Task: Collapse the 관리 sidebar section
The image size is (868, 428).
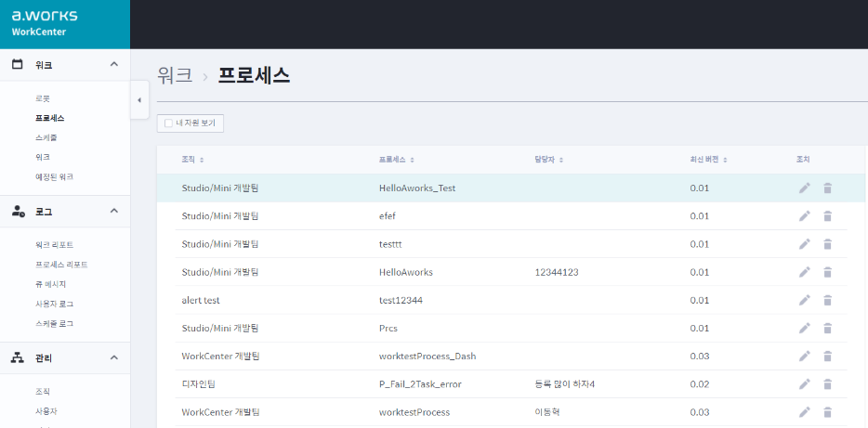Action: click(114, 357)
